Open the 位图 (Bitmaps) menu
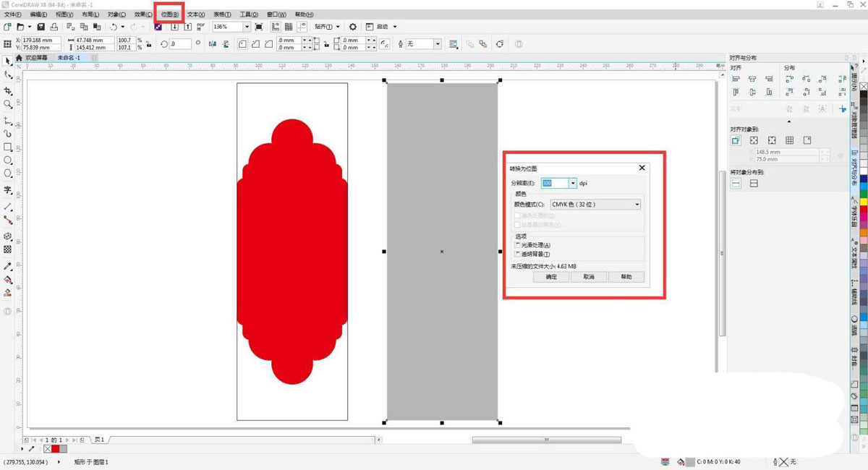Viewport: 868px width, 470px height. [169, 14]
